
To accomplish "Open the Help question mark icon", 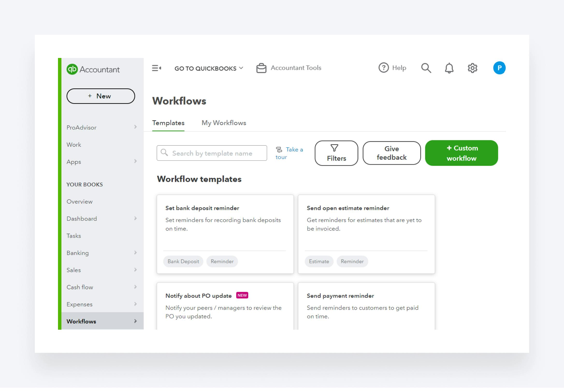I will pyautogui.click(x=383, y=68).
